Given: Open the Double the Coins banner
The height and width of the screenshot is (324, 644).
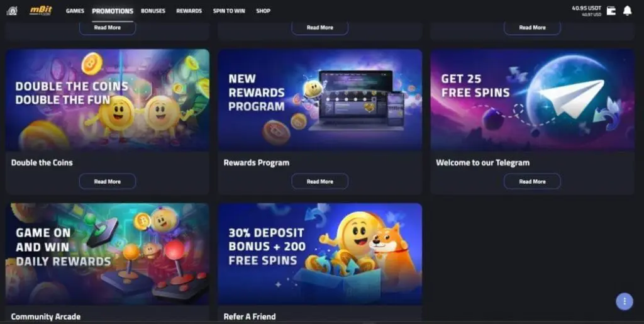Looking at the screenshot, I should click(107, 100).
